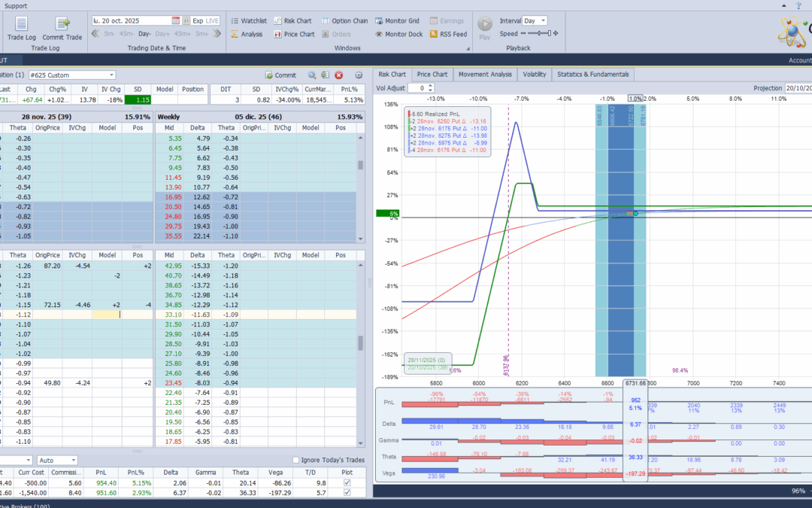Image resolution: width=812 pixels, height=508 pixels.
Task: Switch to the Statistics & Fundamentals tab
Action: 593,74
